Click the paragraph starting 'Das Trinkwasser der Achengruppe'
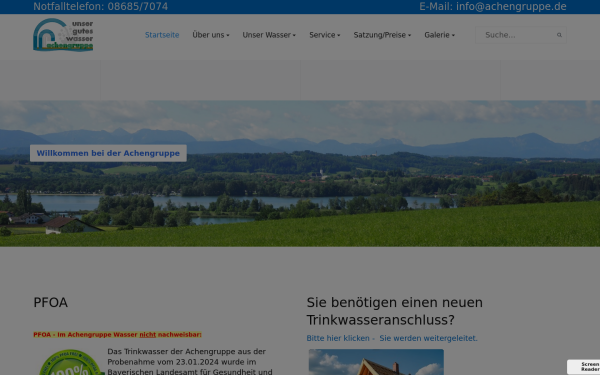 pos(190,362)
